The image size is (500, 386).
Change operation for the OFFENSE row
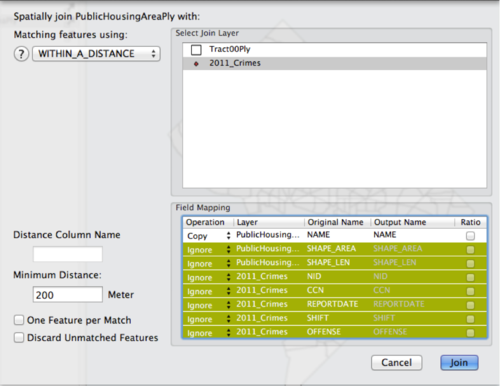(209, 333)
